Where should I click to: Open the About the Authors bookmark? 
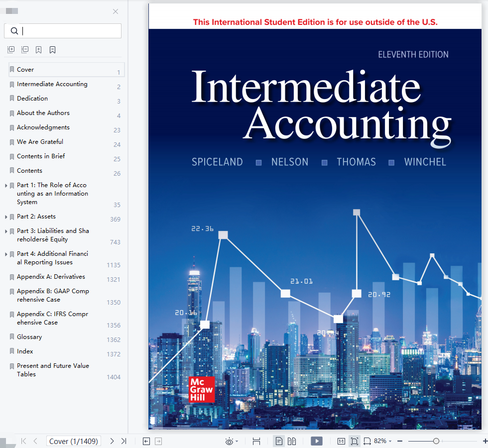43,113
